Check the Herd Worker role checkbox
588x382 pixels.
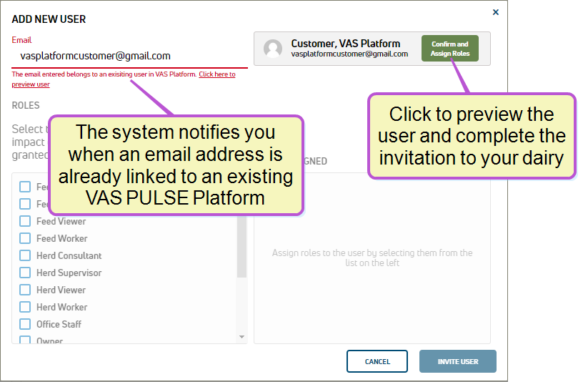25,307
